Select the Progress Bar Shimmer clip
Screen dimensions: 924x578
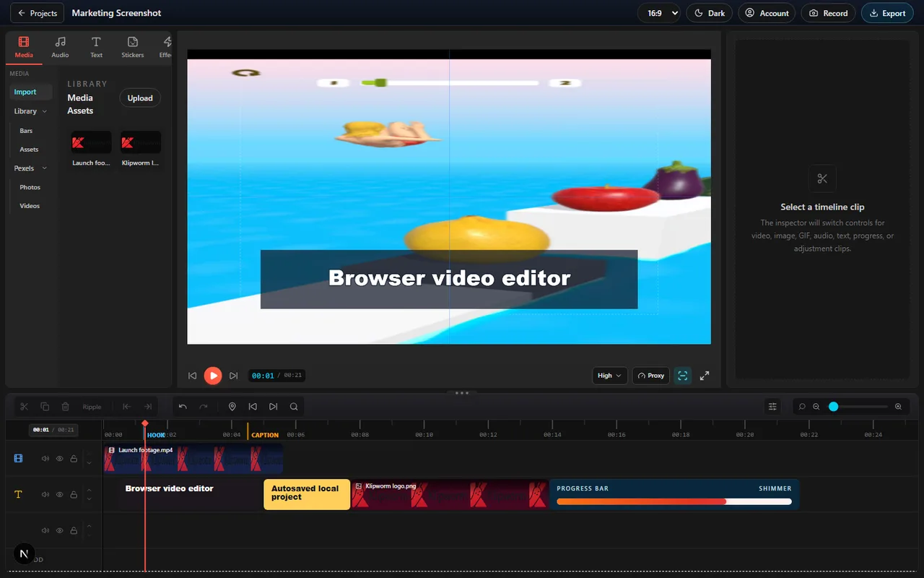click(x=674, y=495)
